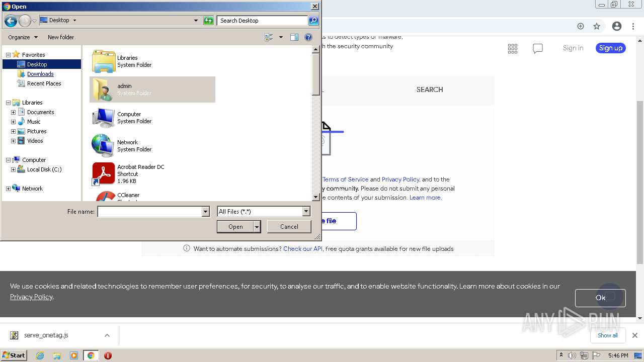
Task: Select the Computer system folder icon
Action: coord(104,118)
